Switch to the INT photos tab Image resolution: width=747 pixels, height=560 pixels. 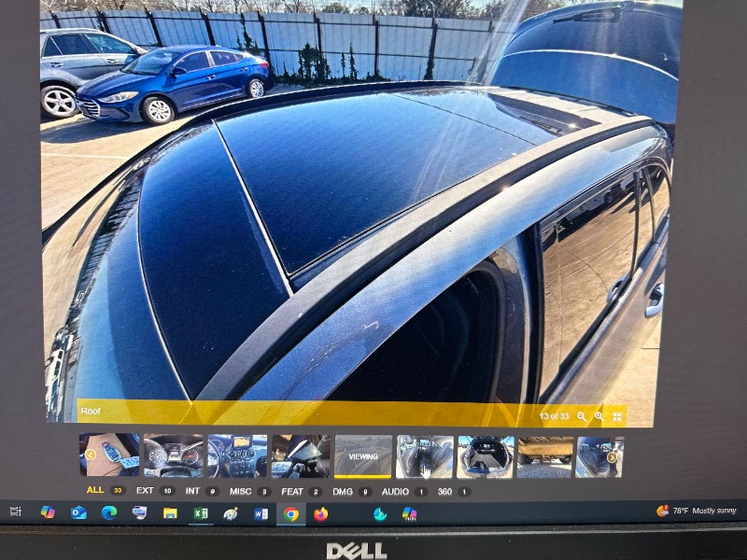click(192, 490)
